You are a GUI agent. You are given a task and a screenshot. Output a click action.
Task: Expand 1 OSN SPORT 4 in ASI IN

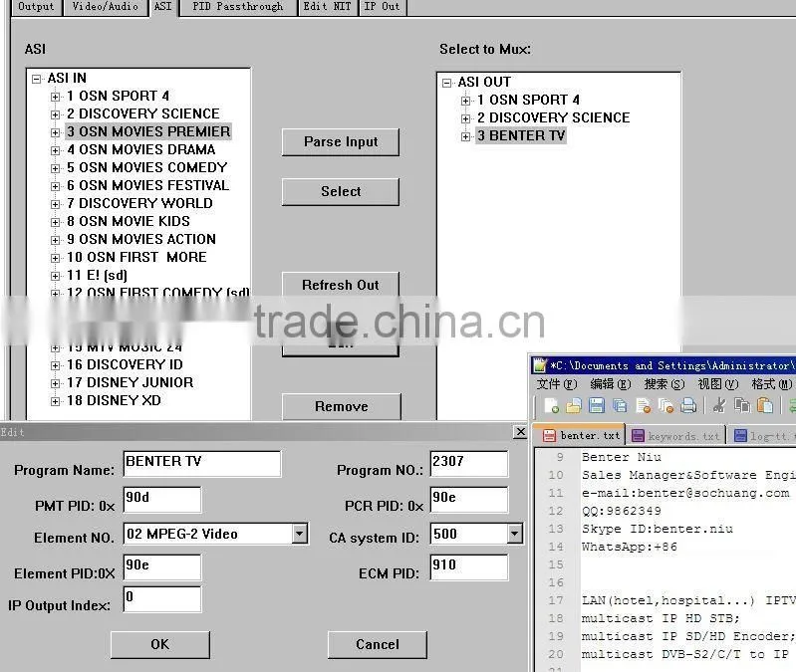coord(56,97)
